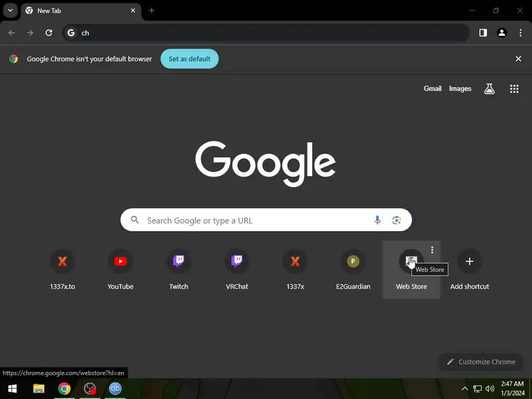Select the New Tab browser tab
Viewport: 532px width, 399px height.
[x=81, y=11]
